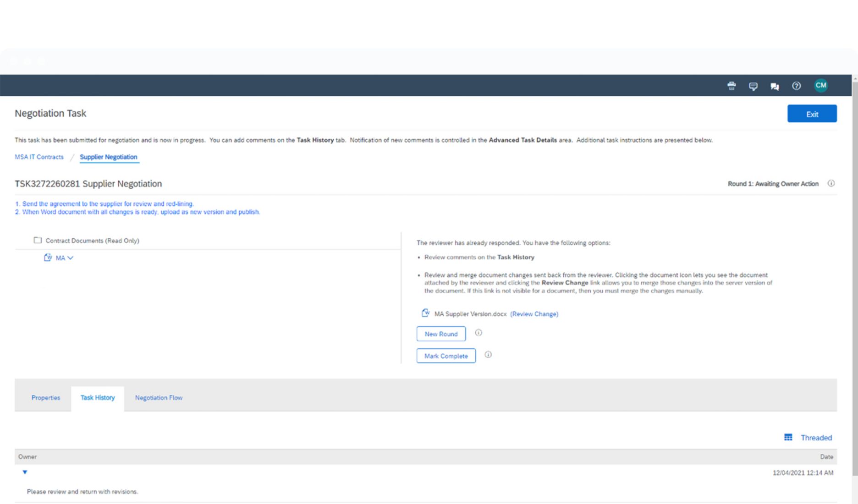
Task: Open the help question mark icon
Action: (x=797, y=86)
